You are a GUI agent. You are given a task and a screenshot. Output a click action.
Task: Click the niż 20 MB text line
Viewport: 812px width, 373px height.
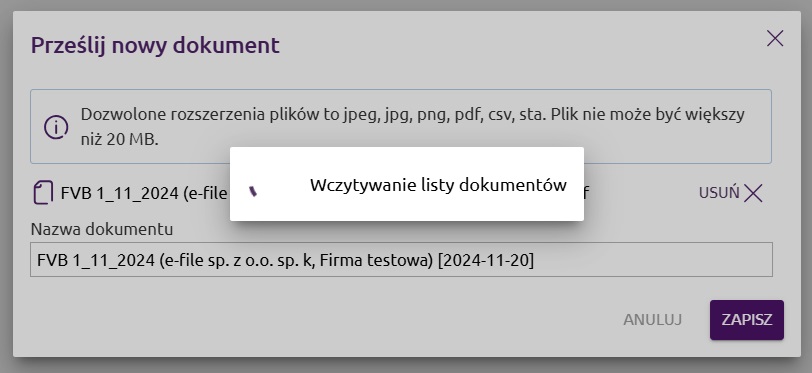point(119,140)
